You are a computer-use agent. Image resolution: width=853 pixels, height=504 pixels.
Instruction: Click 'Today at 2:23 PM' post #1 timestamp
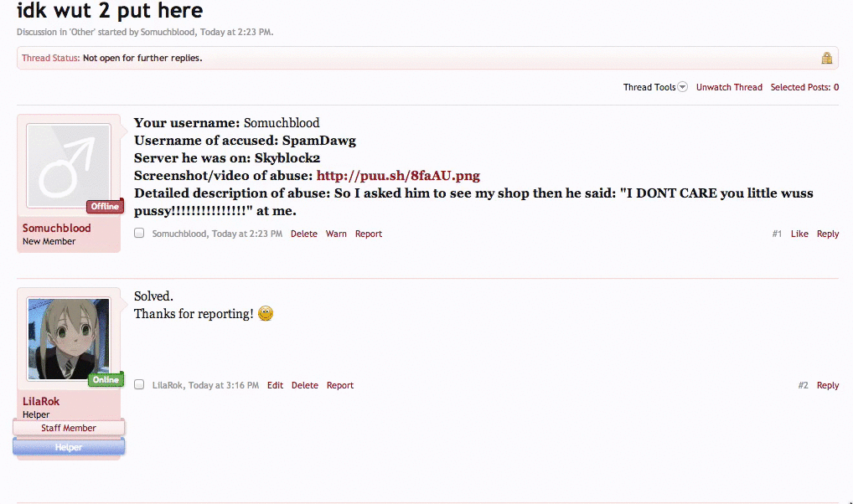click(x=247, y=234)
